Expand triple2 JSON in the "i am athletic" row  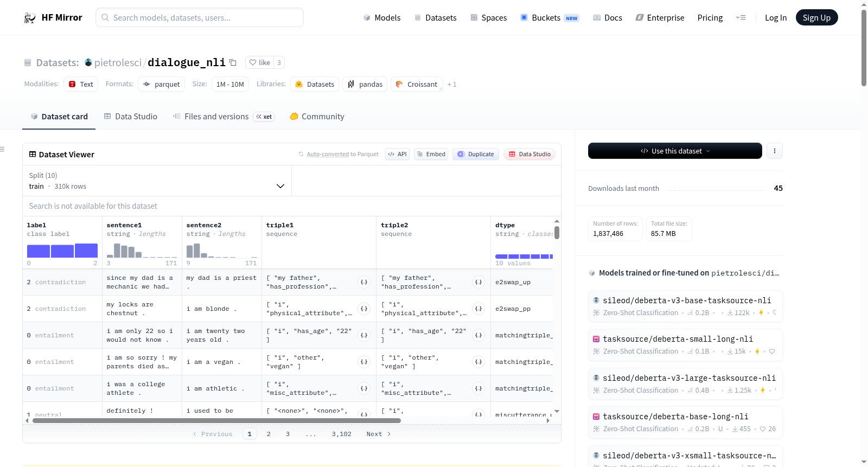tap(478, 388)
